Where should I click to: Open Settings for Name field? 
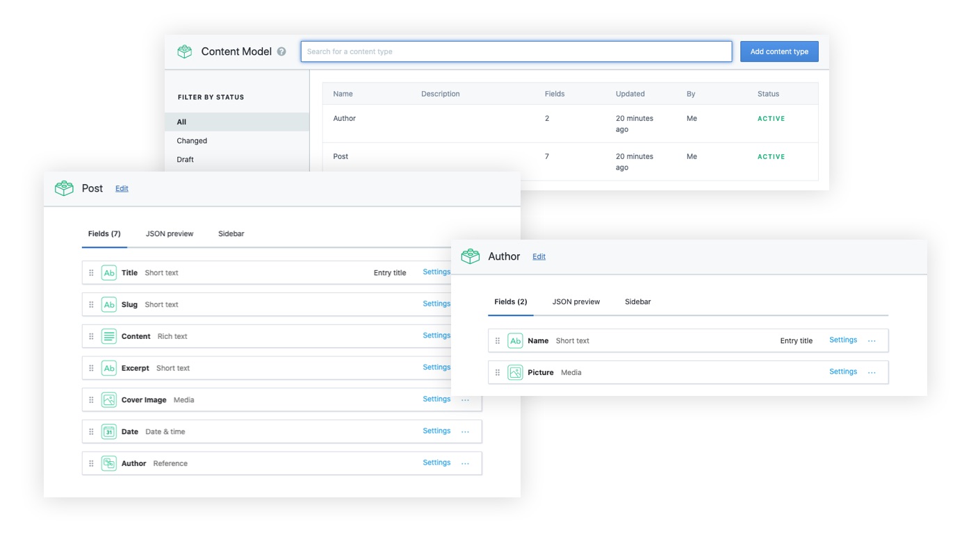(x=843, y=340)
